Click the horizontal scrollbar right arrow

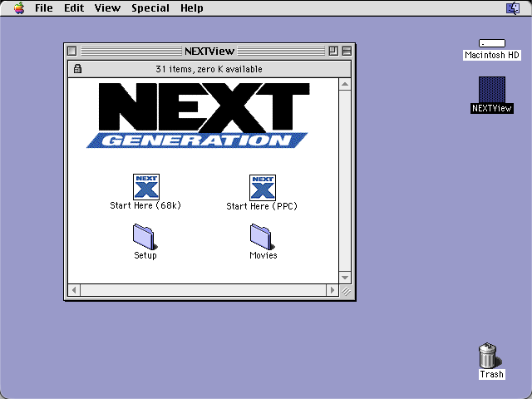point(332,290)
